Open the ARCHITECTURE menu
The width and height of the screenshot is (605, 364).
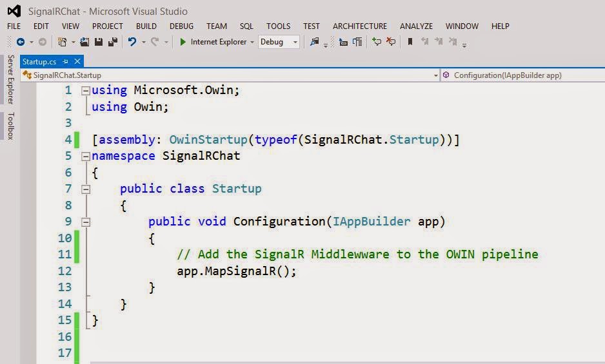click(360, 26)
